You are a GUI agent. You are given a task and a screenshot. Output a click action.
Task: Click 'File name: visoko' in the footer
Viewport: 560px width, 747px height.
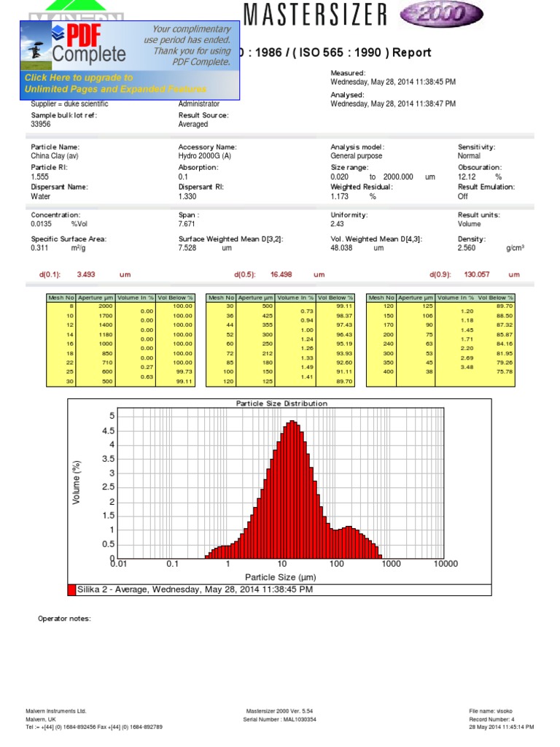tap(491, 711)
